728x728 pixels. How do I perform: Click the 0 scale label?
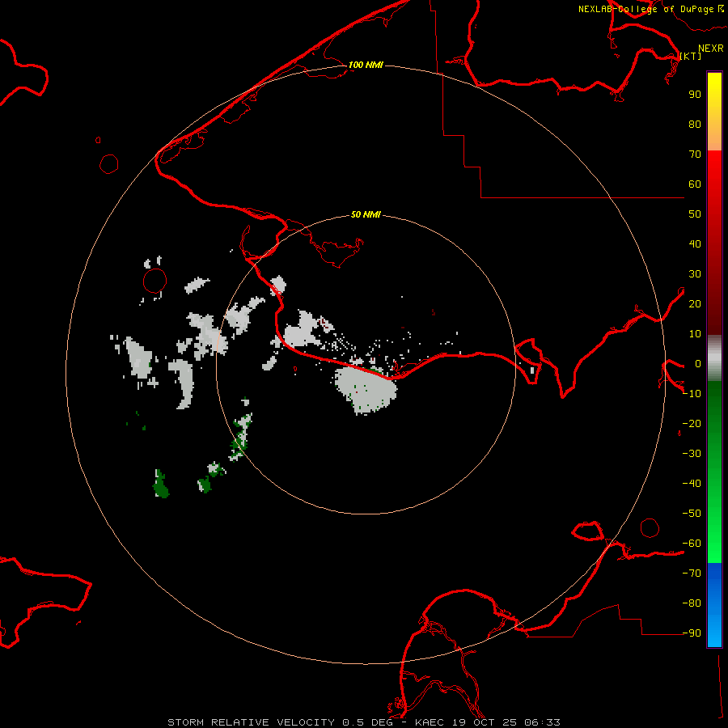click(x=698, y=363)
